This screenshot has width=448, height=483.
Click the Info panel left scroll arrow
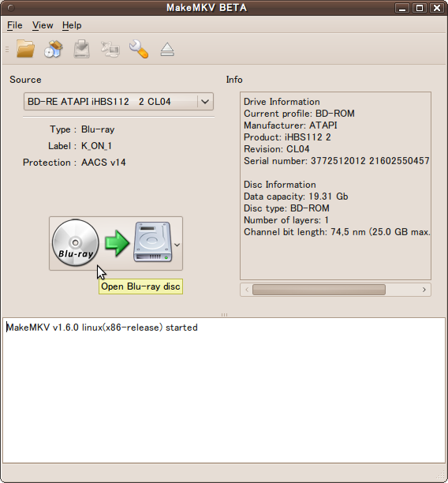(247, 290)
